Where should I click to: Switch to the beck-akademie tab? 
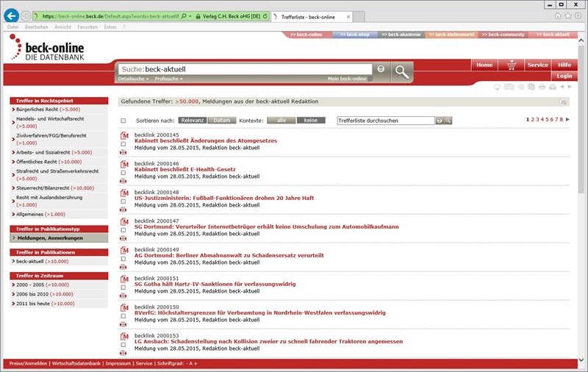pyautogui.click(x=401, y=35)
